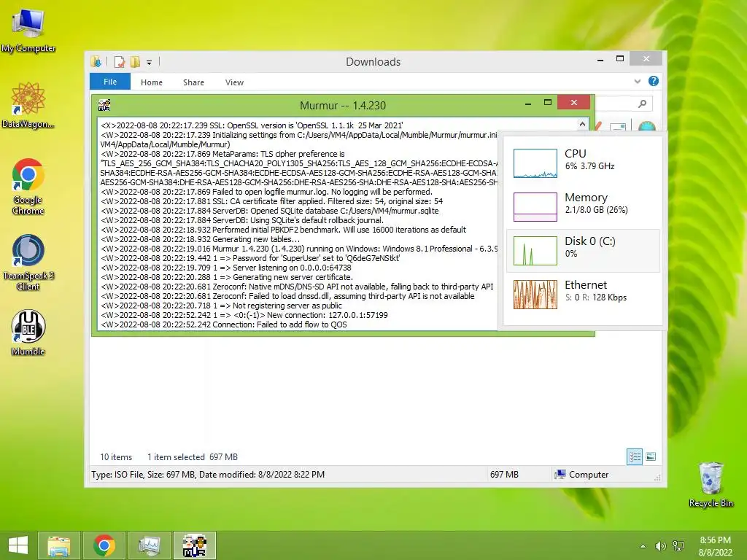747x560 pixels.
Task: Click the 'Generating new server certificate' log line
Action: 227,277
